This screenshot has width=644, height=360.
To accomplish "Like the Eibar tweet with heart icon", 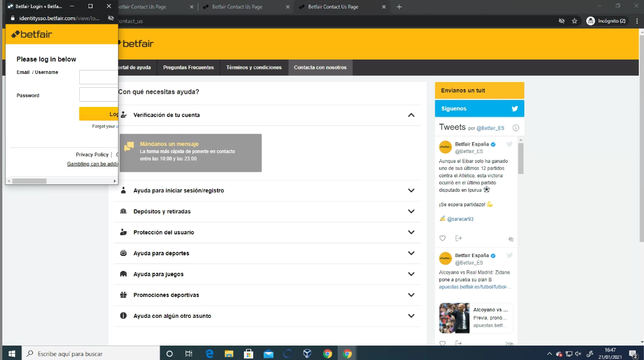I will (442, 238).
